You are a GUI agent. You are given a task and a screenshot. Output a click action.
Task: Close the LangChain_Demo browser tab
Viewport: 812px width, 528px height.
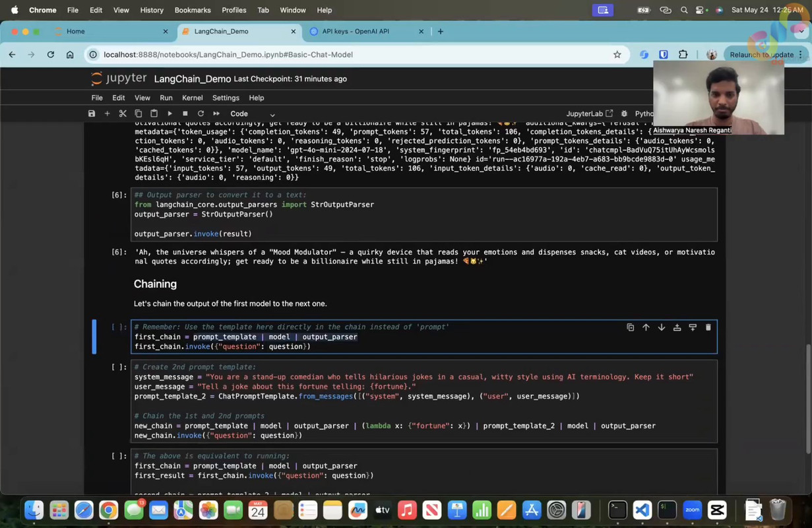click(x=294, y=31)
